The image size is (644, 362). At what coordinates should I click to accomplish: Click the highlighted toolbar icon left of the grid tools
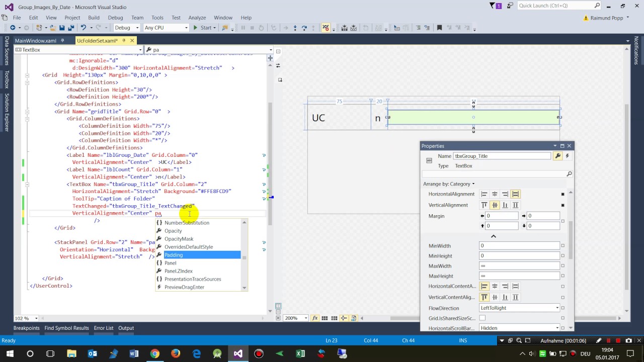click(x=326, y=28)
